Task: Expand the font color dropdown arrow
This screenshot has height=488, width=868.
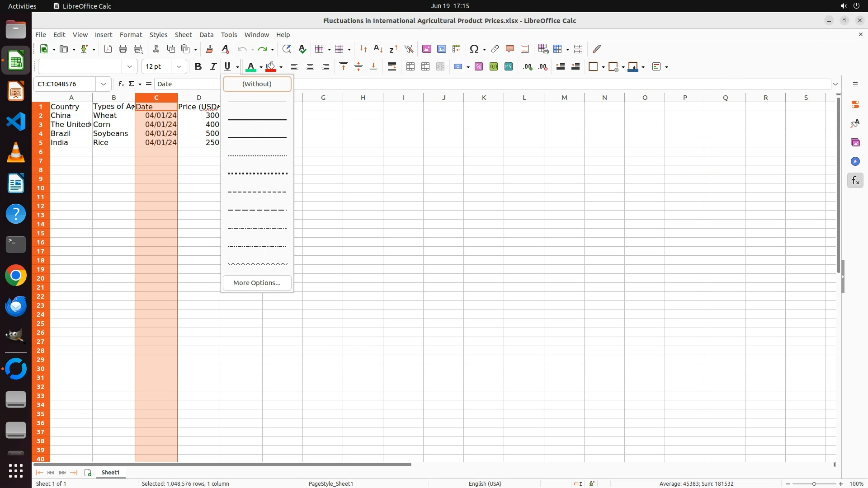Action: (261, 67)
